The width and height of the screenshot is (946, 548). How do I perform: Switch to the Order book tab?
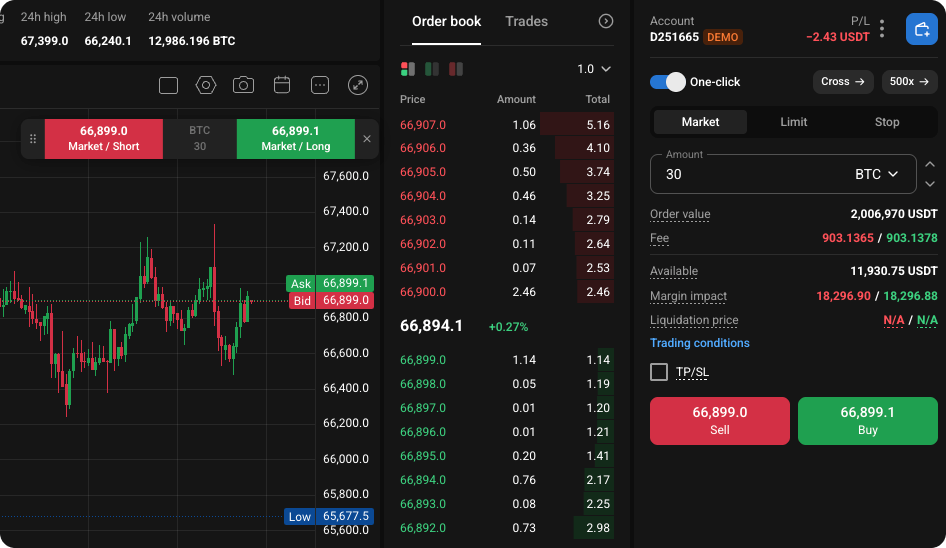pos(446,22)
